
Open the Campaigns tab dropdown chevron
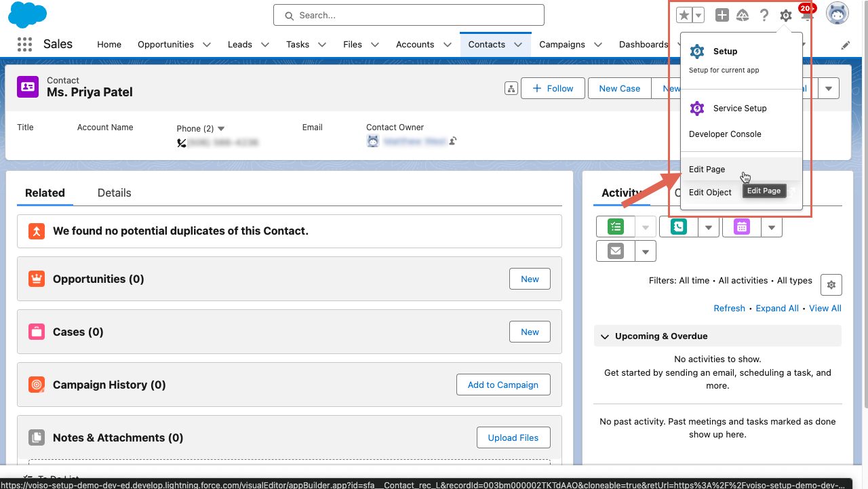(x=598, y=45)
